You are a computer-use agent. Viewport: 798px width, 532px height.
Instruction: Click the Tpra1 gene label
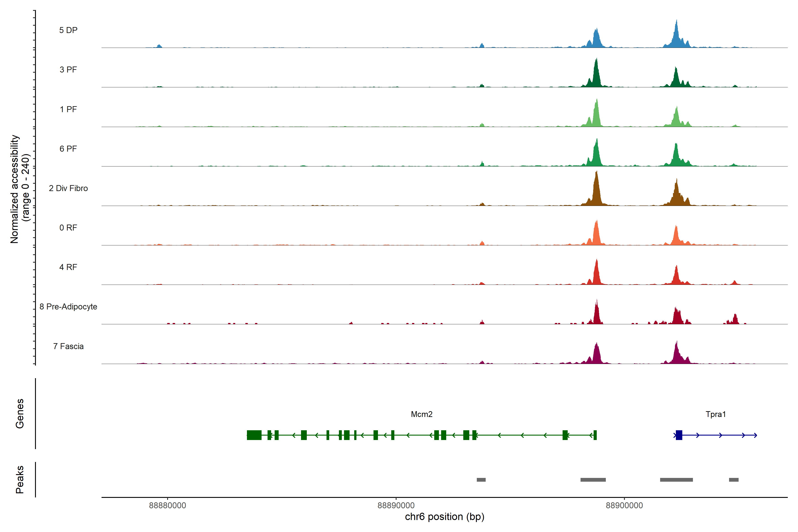(716, 414)
